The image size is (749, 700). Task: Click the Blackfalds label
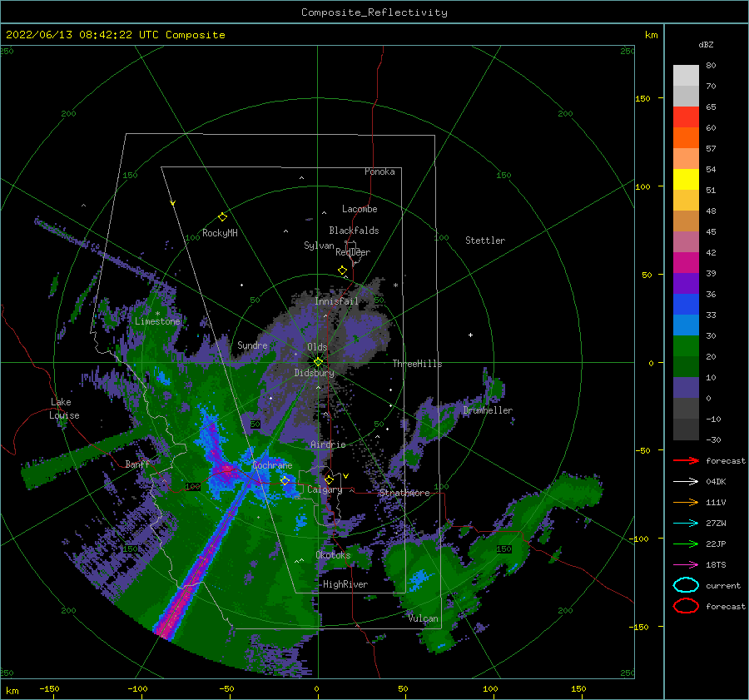coord(354,231)
